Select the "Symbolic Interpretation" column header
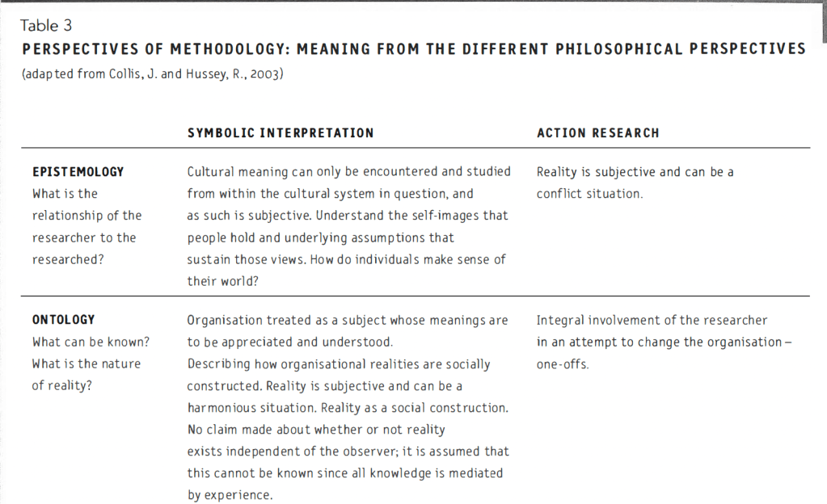827x504 pixels. coord(281,133)
